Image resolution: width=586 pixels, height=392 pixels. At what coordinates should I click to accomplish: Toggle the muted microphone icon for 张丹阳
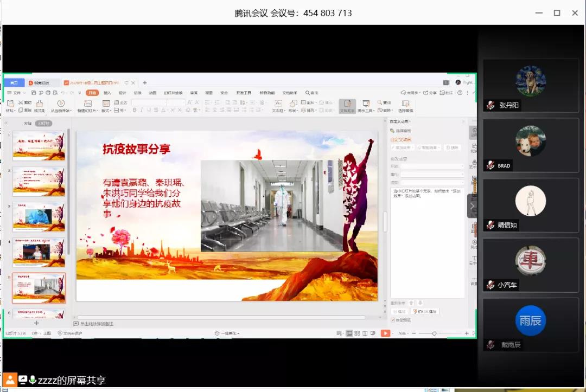tap(491, 106)
